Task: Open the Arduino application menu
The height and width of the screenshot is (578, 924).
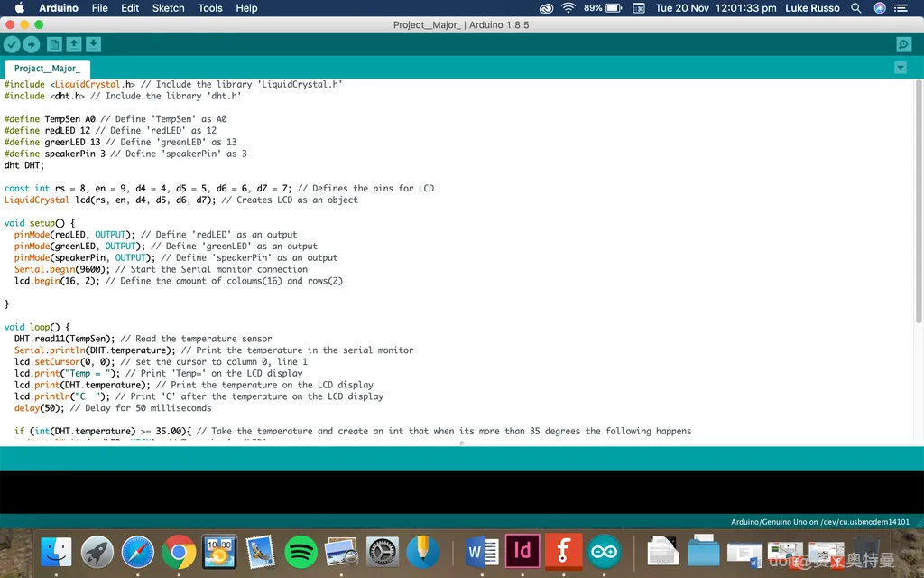Action: tap(59, 7)
